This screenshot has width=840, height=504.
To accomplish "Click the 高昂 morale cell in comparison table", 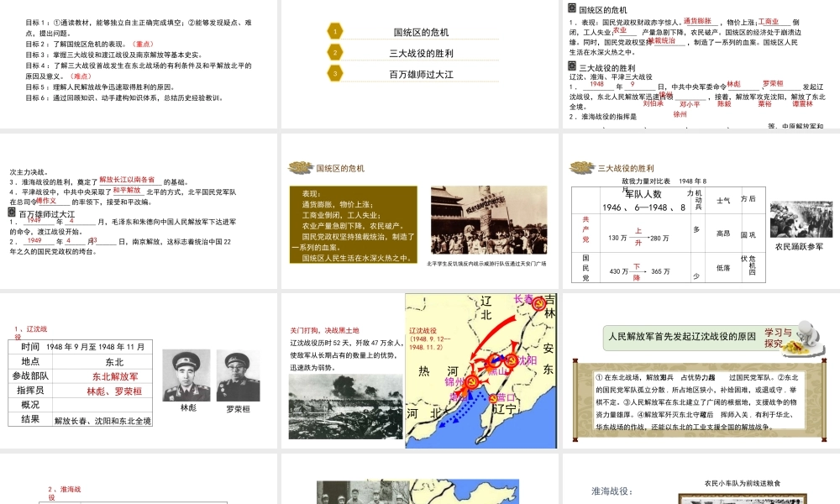I will pyautogui.click(x=723, y=234).
